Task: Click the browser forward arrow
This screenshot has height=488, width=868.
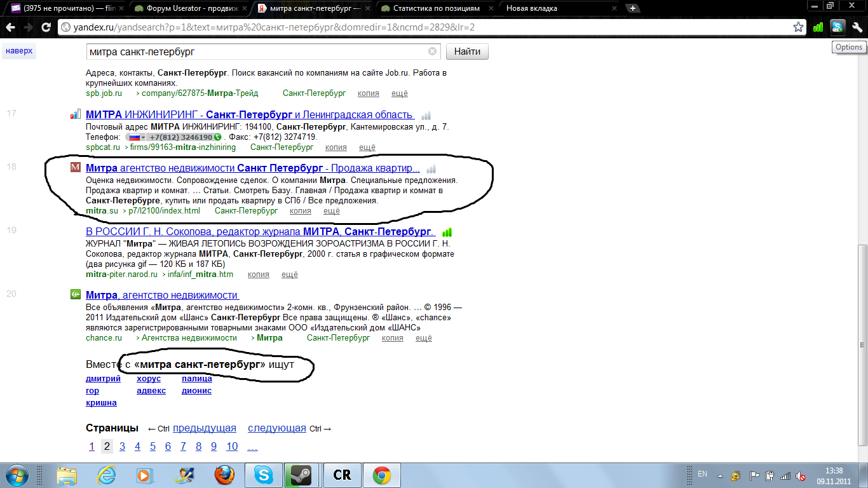Action: coord(28,27)
